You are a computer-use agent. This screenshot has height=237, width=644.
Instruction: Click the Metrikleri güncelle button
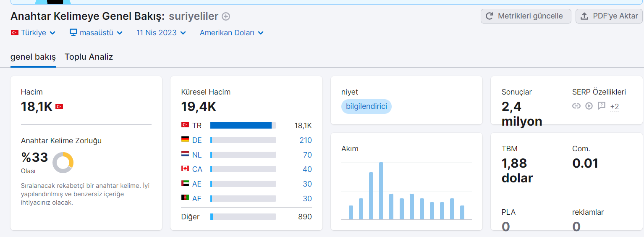pyautogui.click(x=526, y=16)
